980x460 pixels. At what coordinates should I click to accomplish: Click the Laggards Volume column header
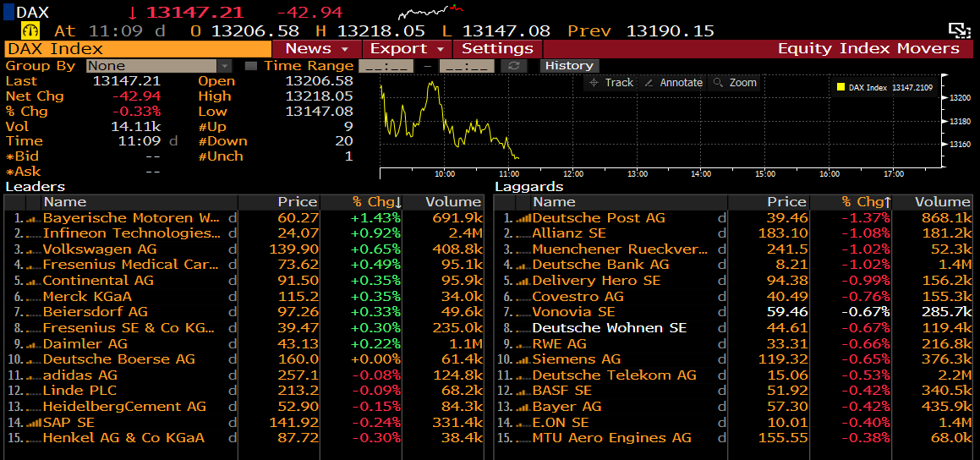pos(933,202)
